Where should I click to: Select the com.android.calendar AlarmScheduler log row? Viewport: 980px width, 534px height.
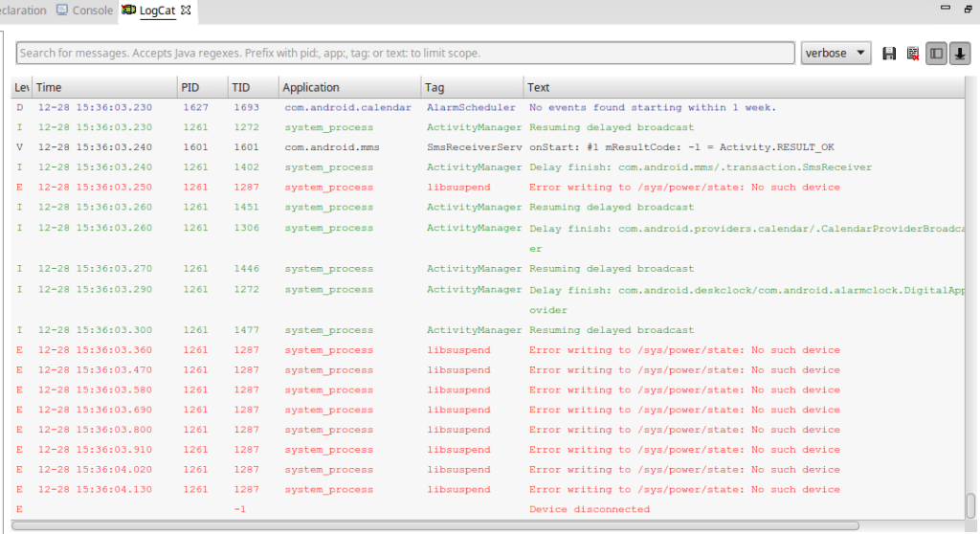pyautogui.click(x=383, y=107)
